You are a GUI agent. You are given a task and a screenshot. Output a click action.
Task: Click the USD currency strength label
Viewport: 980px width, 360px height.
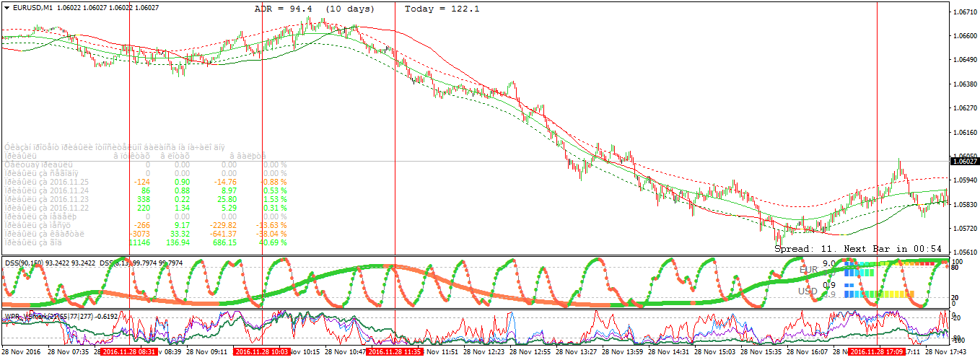809,291
